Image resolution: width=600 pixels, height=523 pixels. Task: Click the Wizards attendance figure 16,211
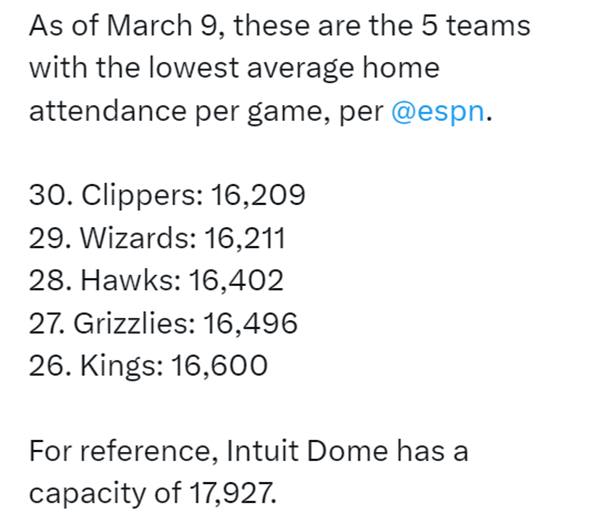[x=245, y=238]
